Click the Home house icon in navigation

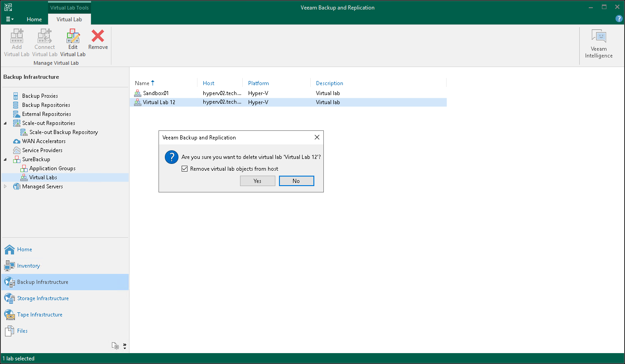click(10, 249)
